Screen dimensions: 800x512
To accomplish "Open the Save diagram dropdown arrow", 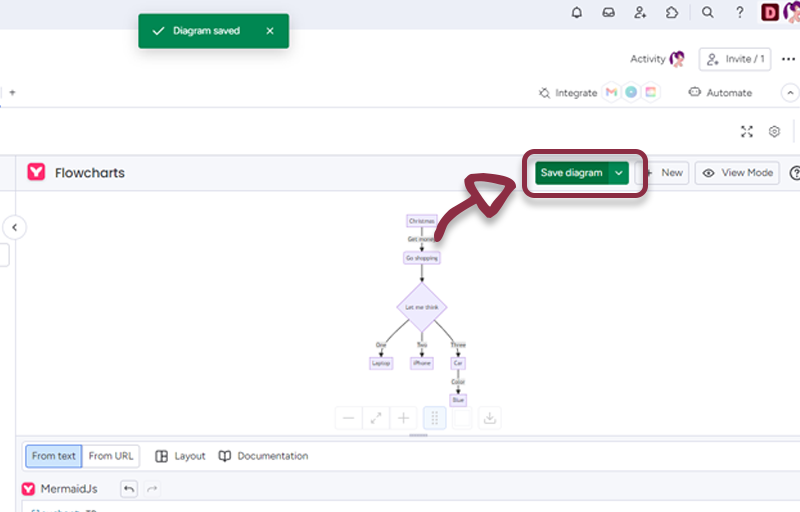I will tap(619, 173).
